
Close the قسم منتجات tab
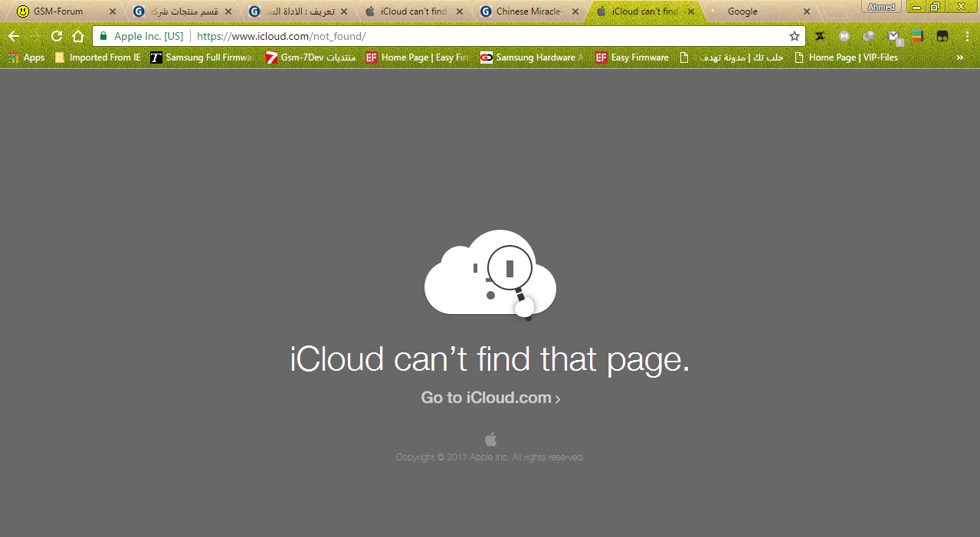tap(228, 11)
